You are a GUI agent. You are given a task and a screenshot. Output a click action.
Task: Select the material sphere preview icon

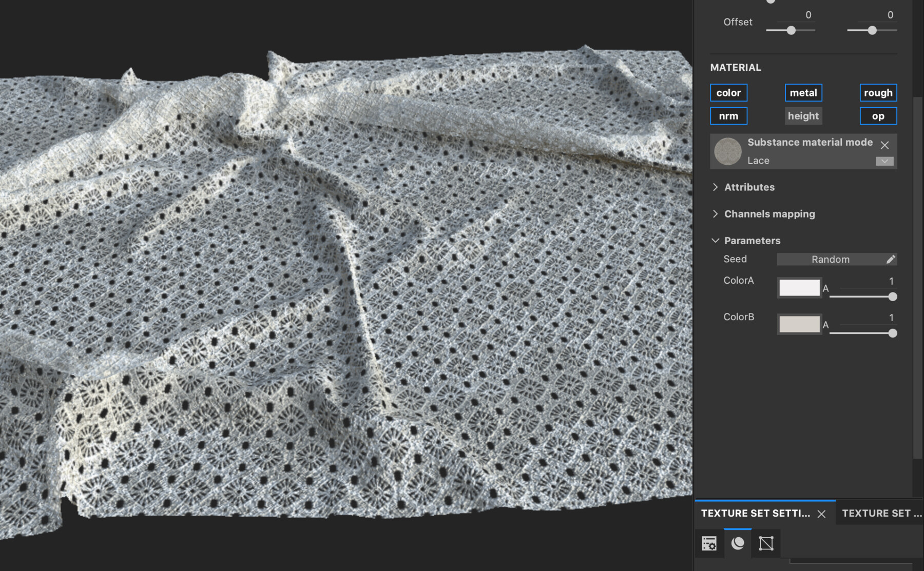[x=737, y=543]
